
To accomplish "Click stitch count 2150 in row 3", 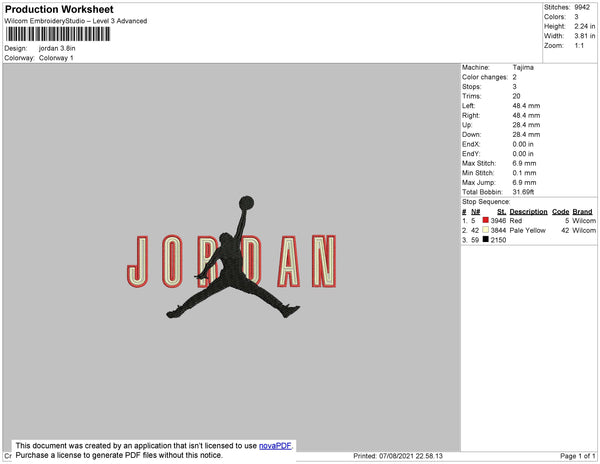I will [x=498, y=240].
